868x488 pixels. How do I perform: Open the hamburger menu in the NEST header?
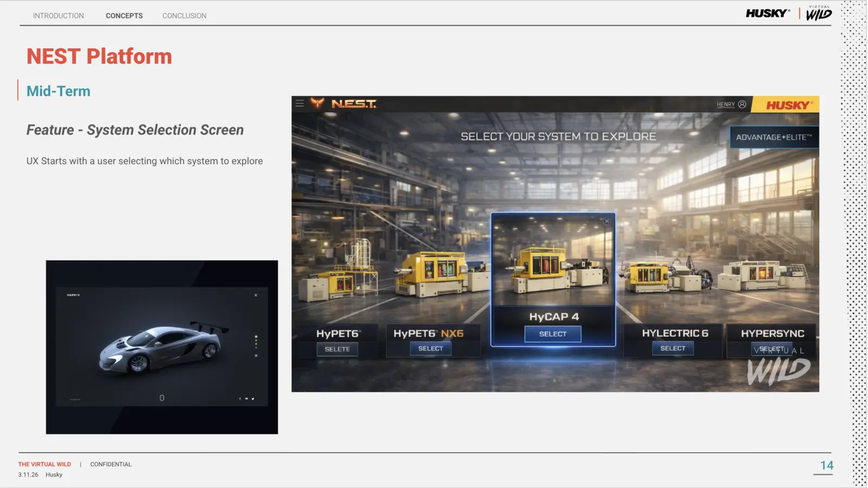(299, 104)
